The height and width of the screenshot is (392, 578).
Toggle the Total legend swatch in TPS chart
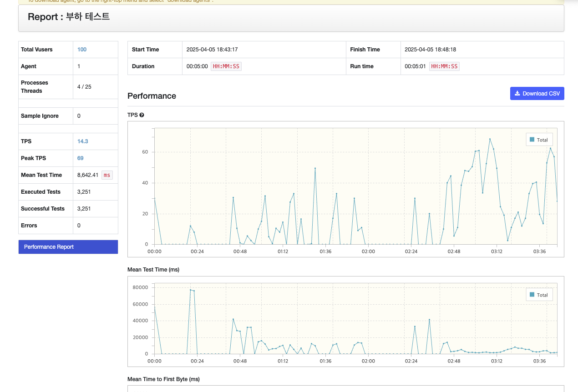(x=532, y=140)
